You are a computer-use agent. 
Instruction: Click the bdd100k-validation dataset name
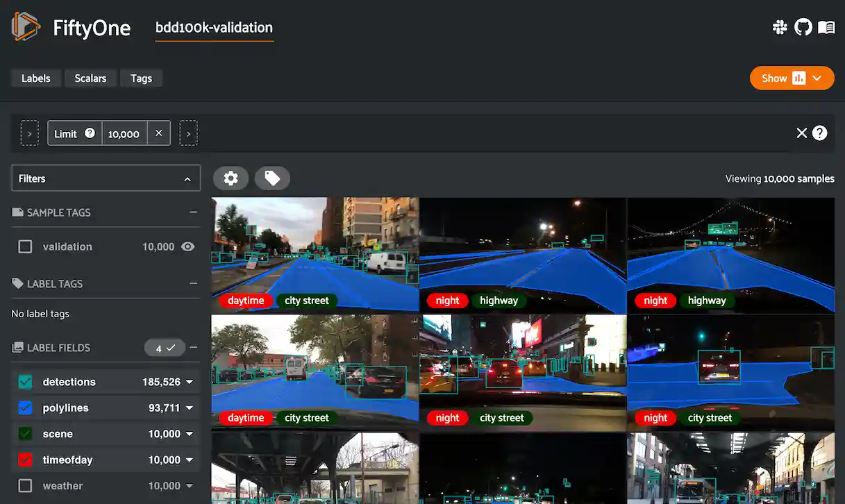(x=214, y=28)
